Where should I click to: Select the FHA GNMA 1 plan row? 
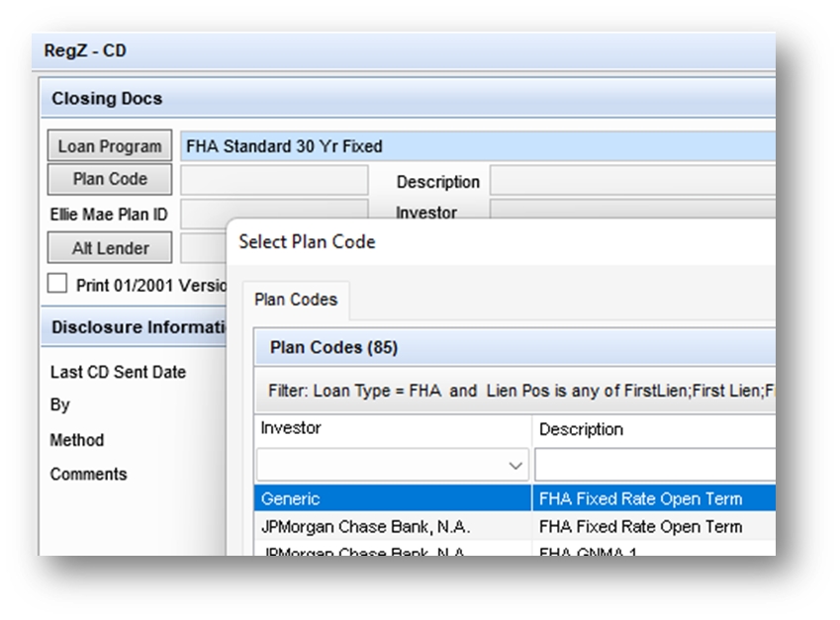point(653,550)
